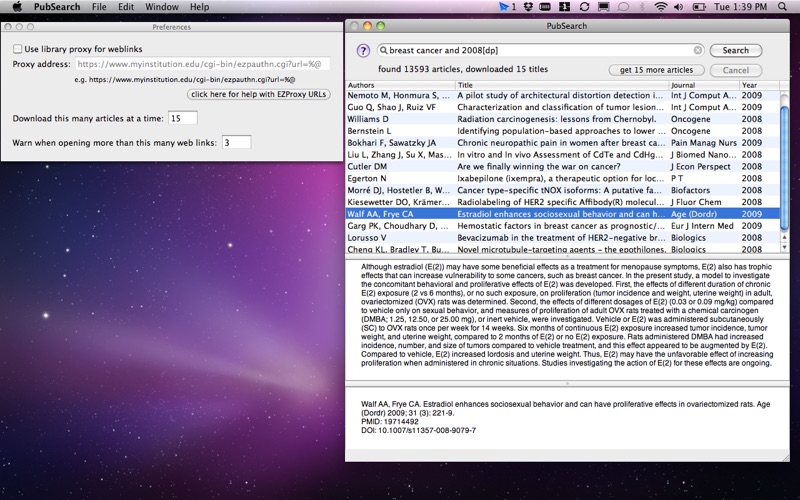Click the chat bubble status icon

click(623, 7)
